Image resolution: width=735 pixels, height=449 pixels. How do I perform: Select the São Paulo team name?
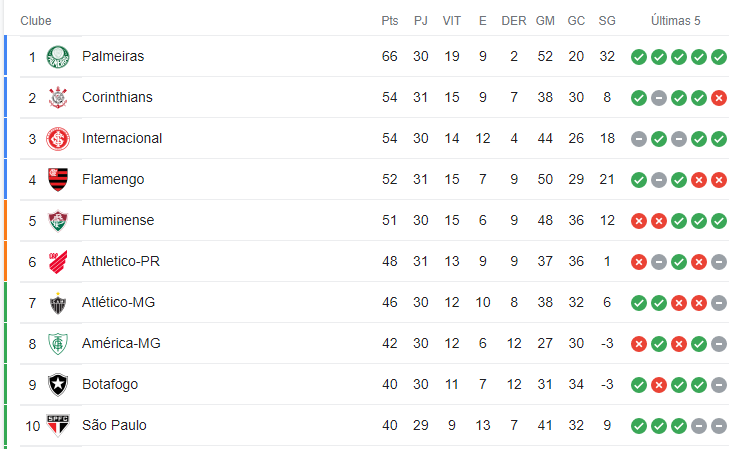114,425
